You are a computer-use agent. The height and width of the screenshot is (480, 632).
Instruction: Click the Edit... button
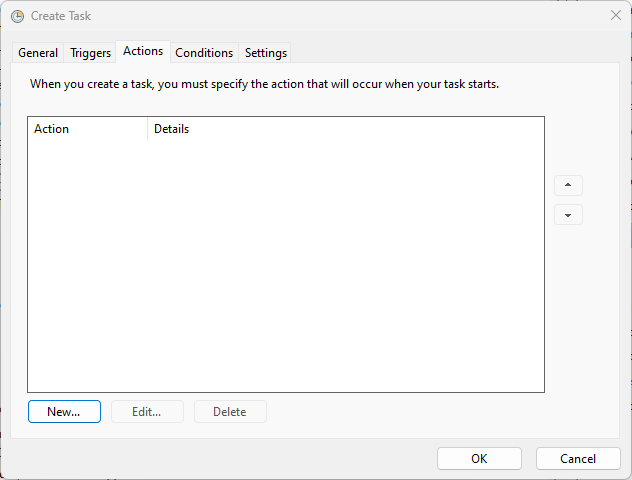[x=147, y=411]
